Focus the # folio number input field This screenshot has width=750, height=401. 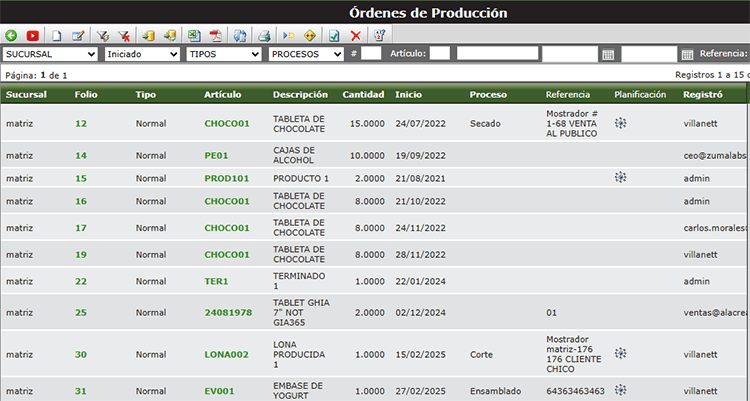click(371, 54)
